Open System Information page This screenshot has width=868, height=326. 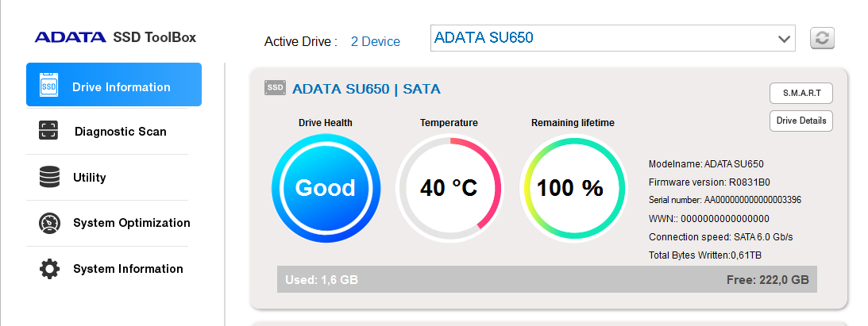coord(107,269)
